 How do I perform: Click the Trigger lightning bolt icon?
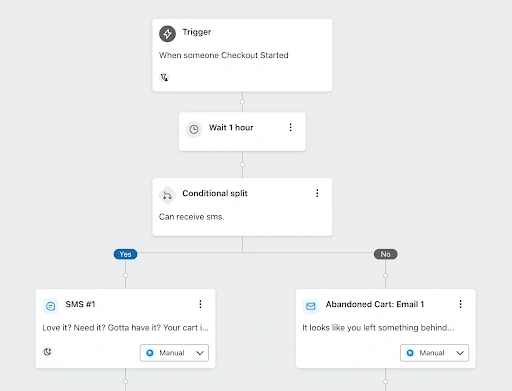click(x=167, y=34)
